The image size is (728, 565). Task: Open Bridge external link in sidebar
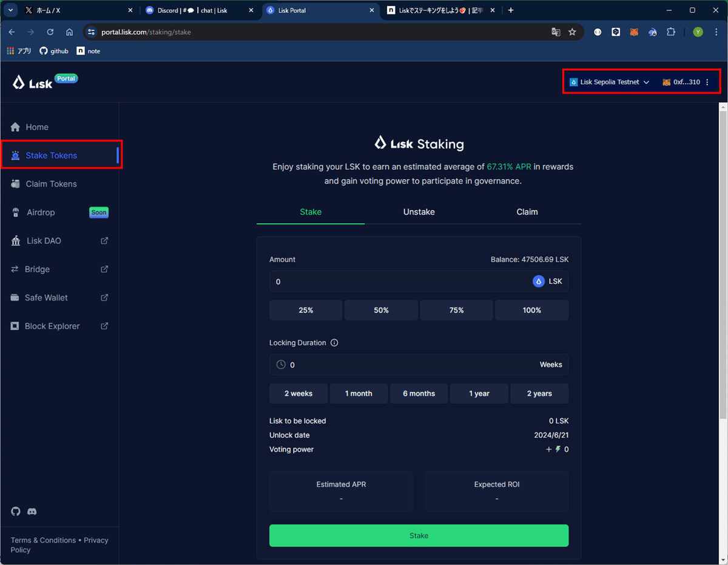click(x=59, y=269)
